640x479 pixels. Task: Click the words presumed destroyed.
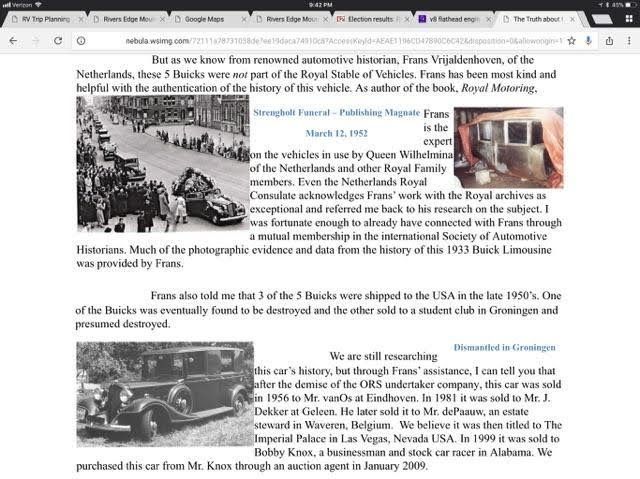(x=122, y=324)
